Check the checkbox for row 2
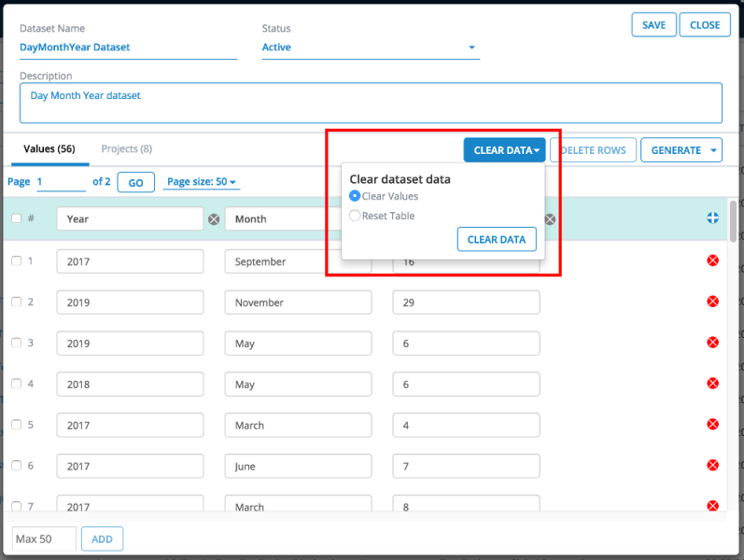This screenshot has height=560, width=744. (x=16, y=301)
